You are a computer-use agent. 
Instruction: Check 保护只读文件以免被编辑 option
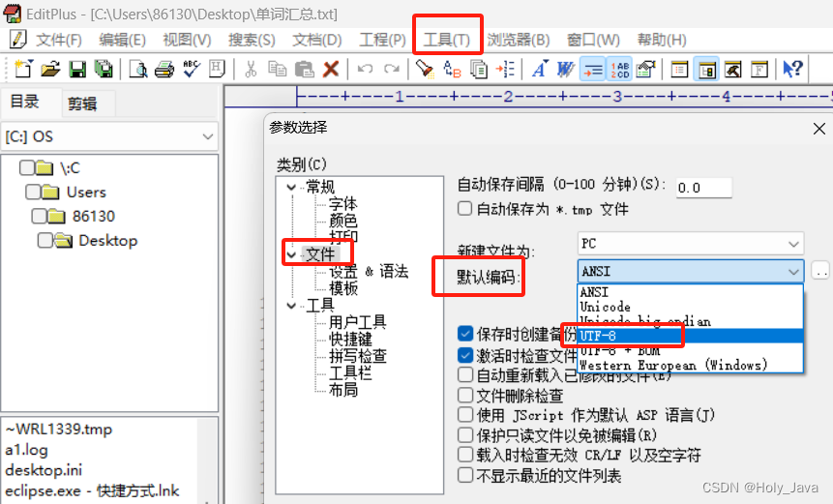pos(464,435)
